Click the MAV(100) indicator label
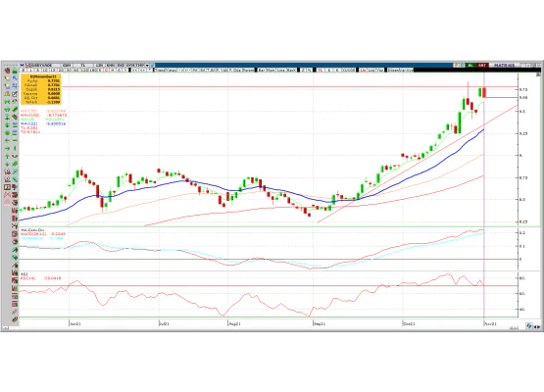The image size is (544, 392). pos(30,116)
